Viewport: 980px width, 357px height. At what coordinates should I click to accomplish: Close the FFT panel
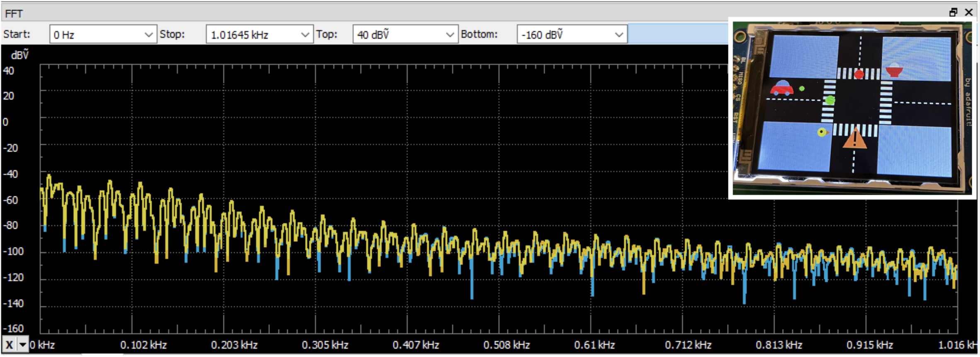click(969, 12)
